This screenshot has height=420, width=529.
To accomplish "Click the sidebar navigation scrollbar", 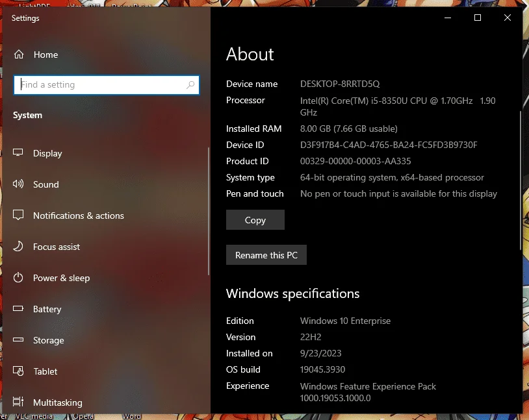I will coord(209,212).
